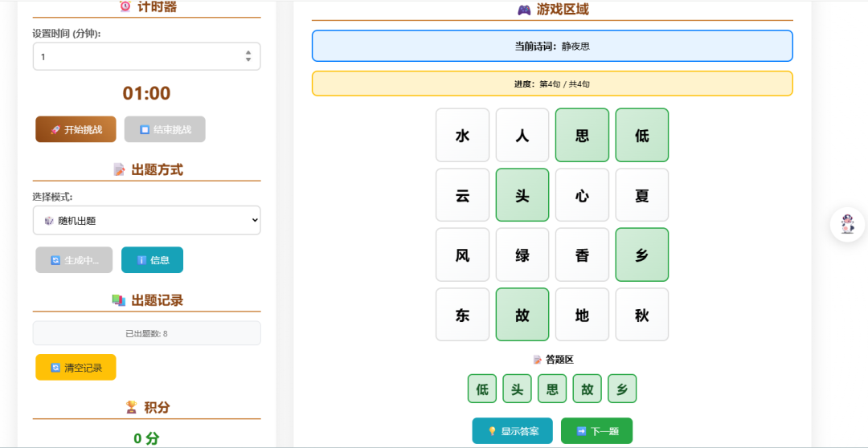Remove 低 from the answer area

point(482,389)
